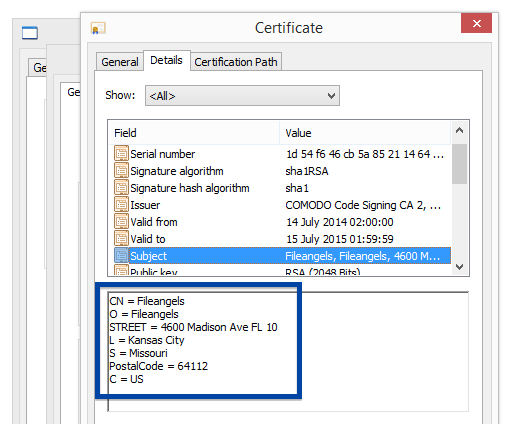Viewport: 509px width, 424px height.
Task: Click the S = Missouri line
Action: pyautogui.click(x=138, y=353)
